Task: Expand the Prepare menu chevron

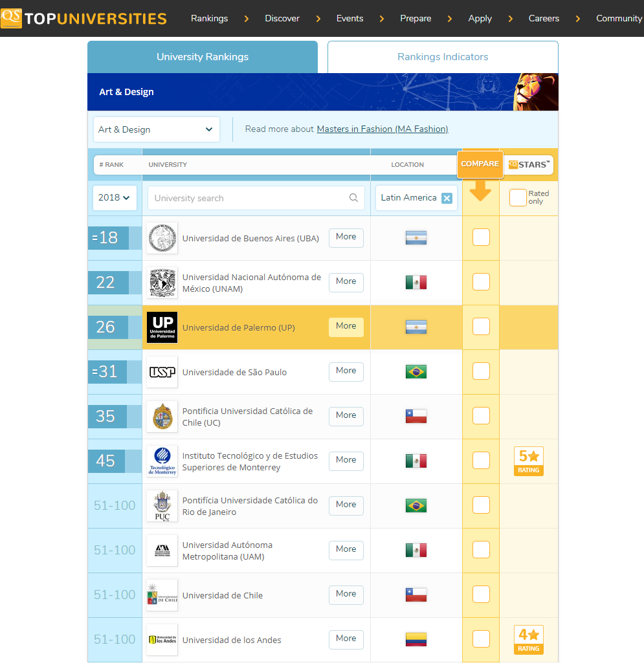Action: pos(450,19)
